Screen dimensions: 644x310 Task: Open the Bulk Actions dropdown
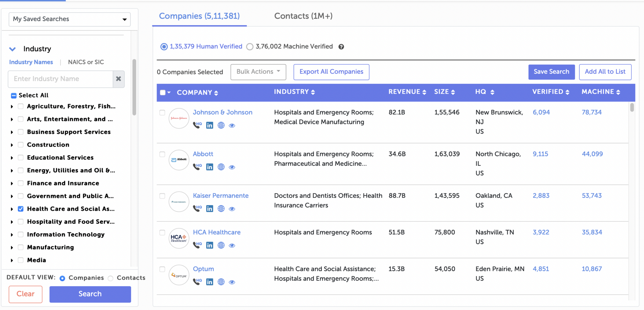tap(258, 72)
